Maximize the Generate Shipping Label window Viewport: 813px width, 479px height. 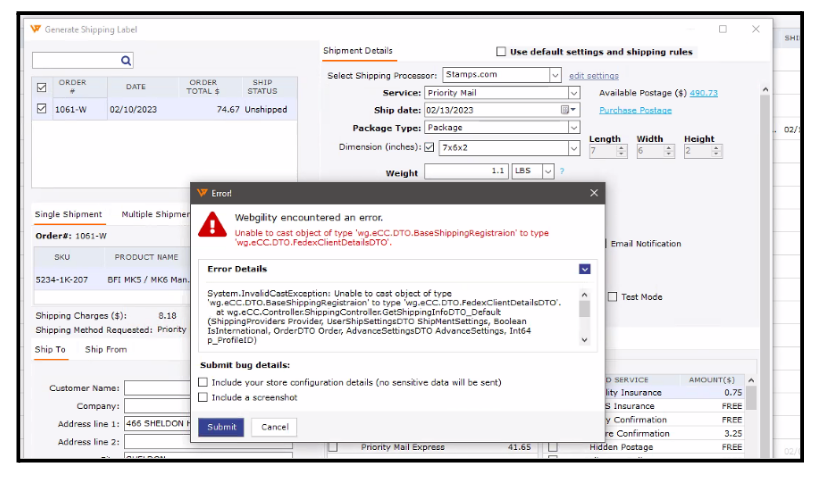pyautogui.click(x=723, y=29)
